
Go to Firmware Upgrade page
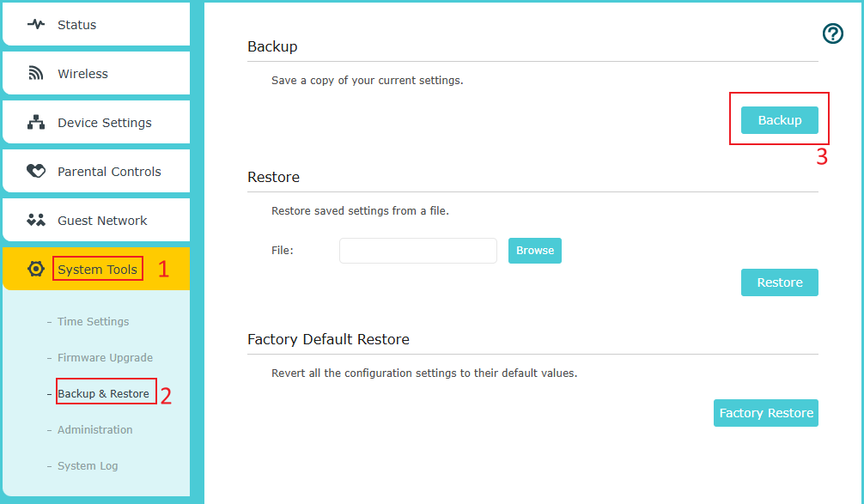click(x=105, y=358)
